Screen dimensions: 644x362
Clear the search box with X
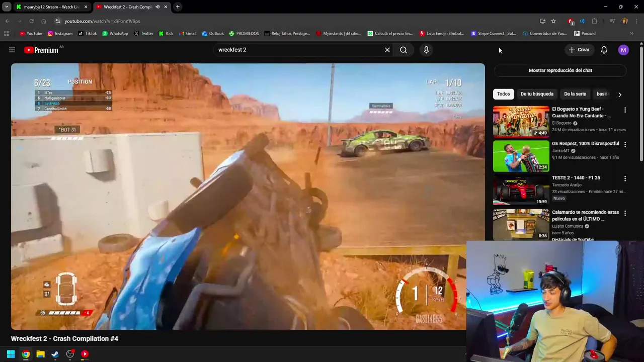(387, 50)
